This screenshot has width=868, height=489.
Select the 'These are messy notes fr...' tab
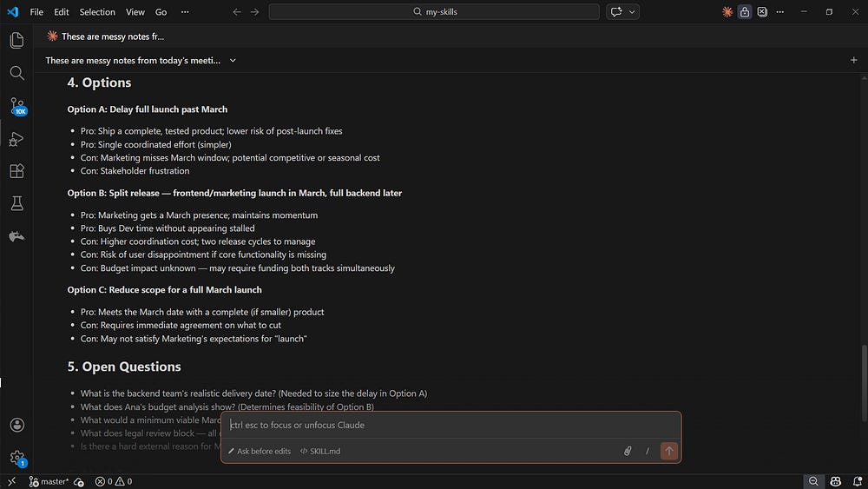tap(106, 36)
